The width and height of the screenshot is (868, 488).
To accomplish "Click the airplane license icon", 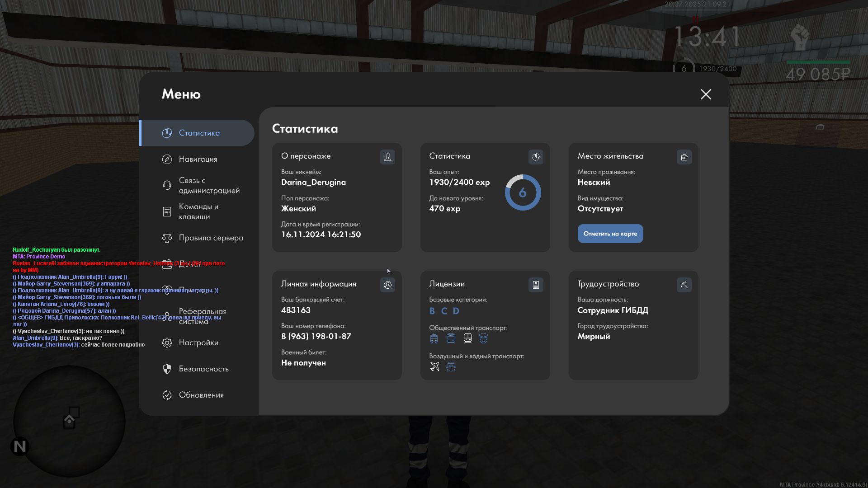I will [x=434, y=366].
